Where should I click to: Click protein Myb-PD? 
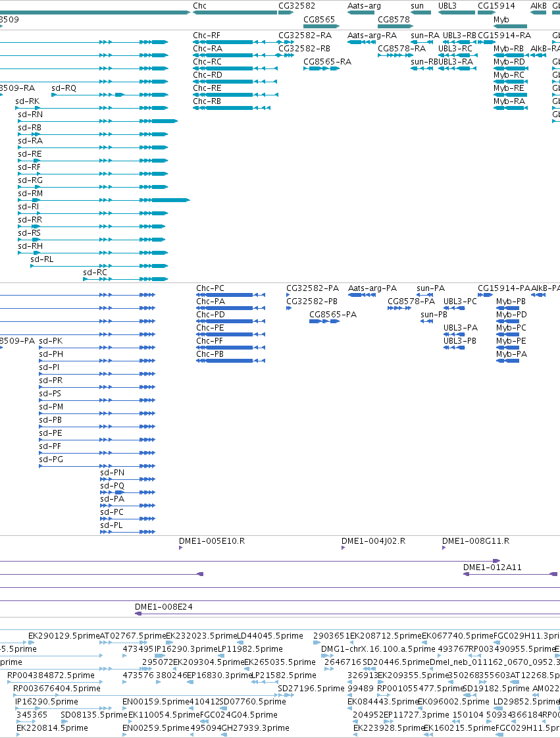click(508, 321)
